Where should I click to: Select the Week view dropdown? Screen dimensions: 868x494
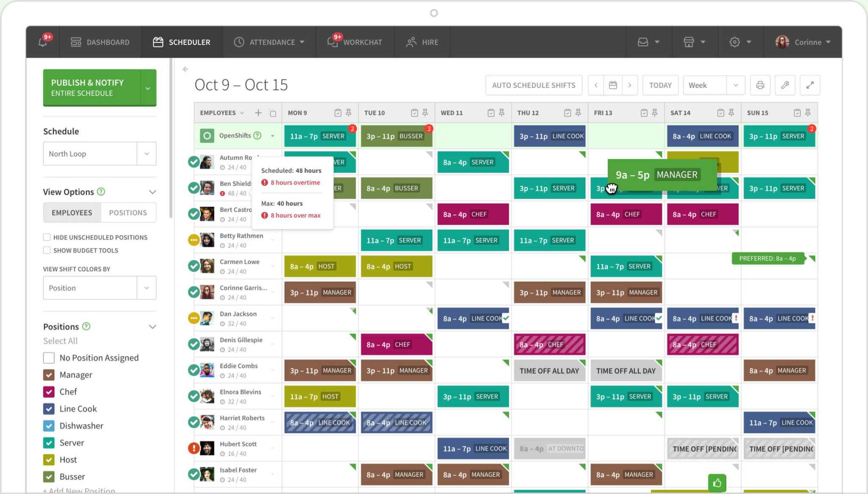pos(712,85)
